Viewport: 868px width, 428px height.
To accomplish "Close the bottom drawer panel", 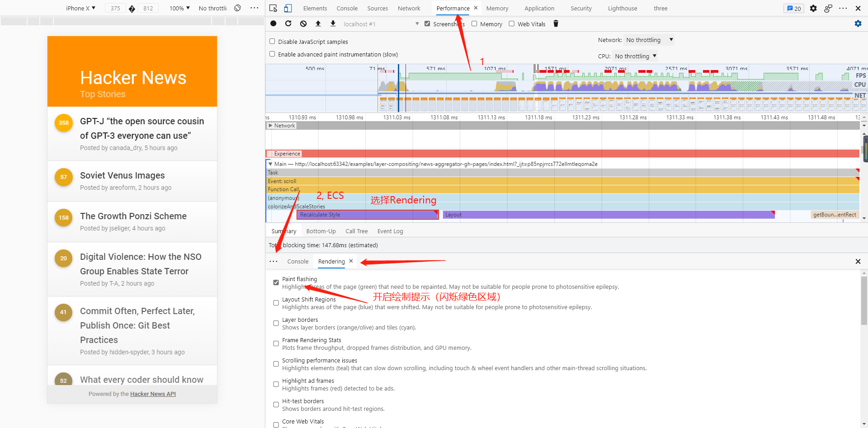I will point(858,261).
